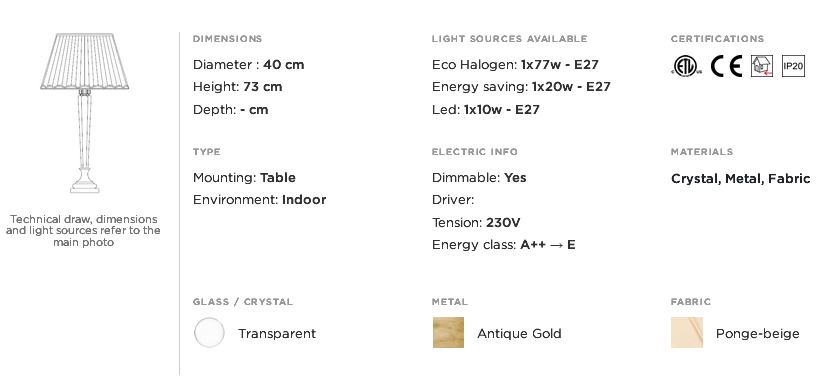This screenshot has height=383, width=820.
Task: Select the Antique Gold metal swatch
Action: click(x=448, y=333)
